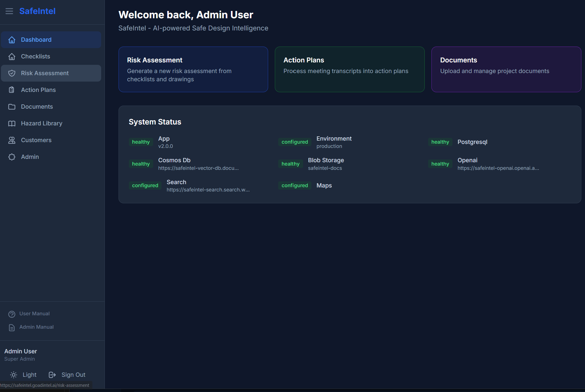
Task: Go to Hazard Library page
Action: [x=41, y=124]
